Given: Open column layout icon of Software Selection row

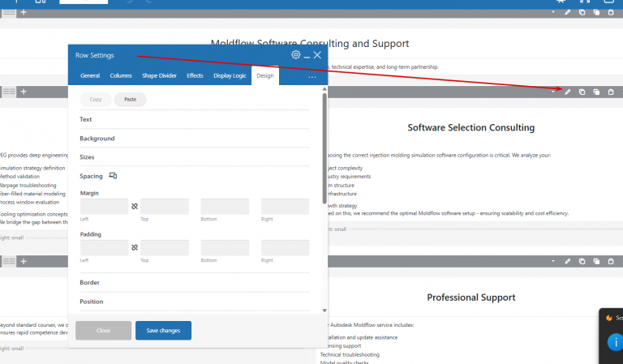Looking at the screenshot, I should coord(9,92).
